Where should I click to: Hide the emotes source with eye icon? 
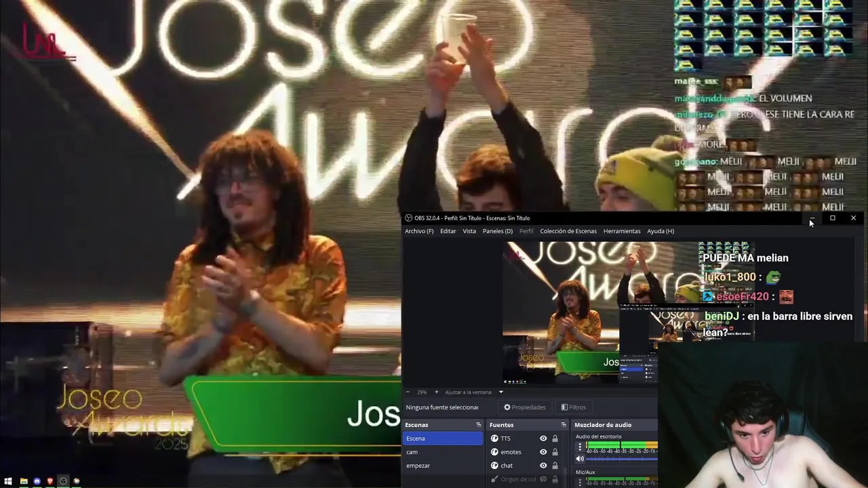pyautogui.click(x=543, y=452)
